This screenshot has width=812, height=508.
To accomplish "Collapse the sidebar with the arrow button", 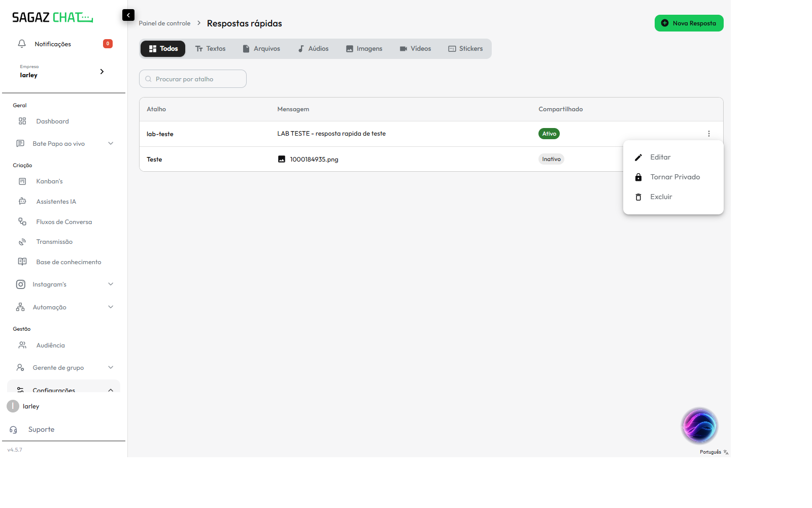I will tap(128, 15).
